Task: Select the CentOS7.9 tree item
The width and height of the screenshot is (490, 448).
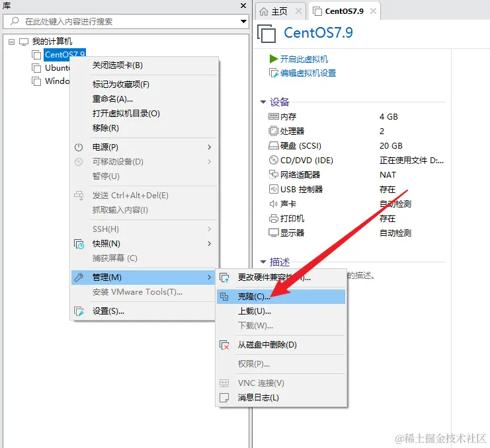Action: pos(64,54)
